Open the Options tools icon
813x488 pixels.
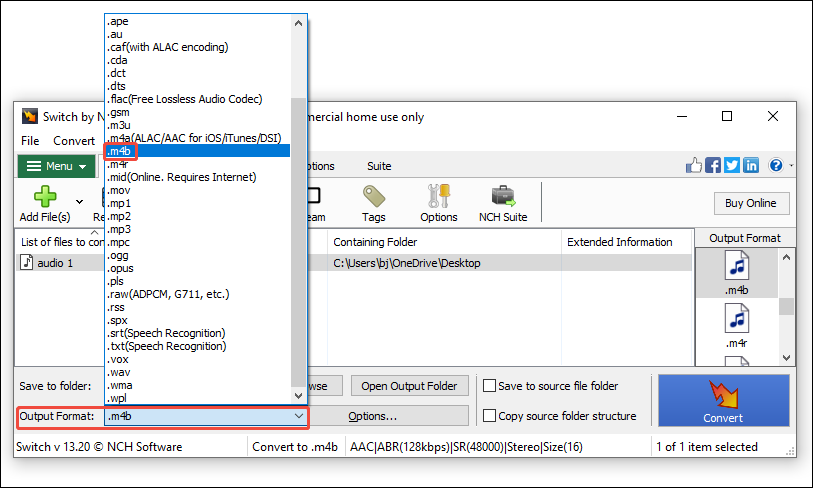(x=439, y=197)
